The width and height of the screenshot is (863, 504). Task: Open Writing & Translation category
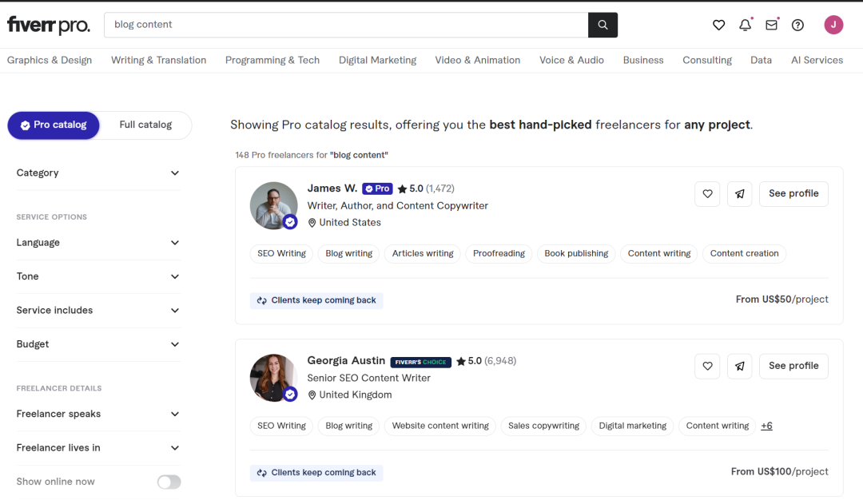coord(158,60)
